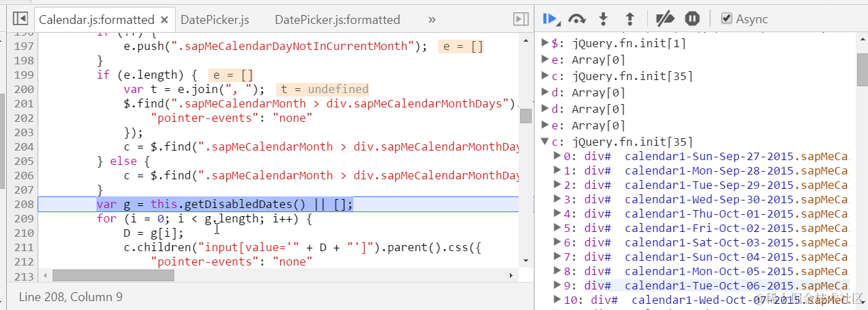Expand item 1 calendar1-Mon-Sep-28-2015
Image resolution: width=868 pixels, height=310 pixels.
pos(558,170)
